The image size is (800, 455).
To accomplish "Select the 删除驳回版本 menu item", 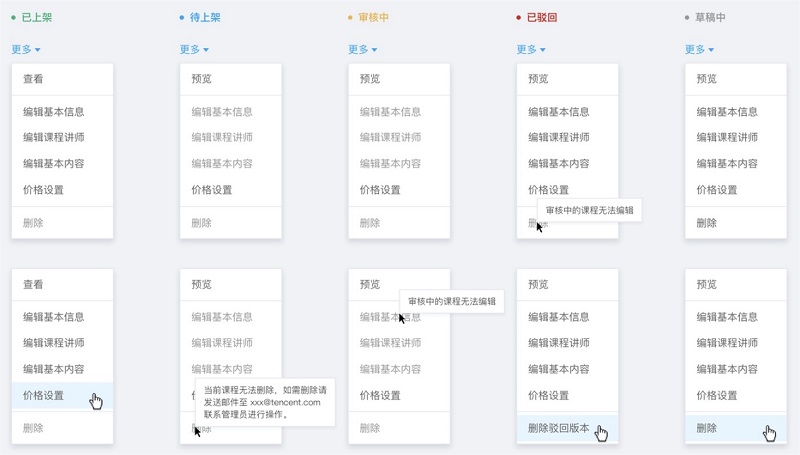I will coord(558,428).
